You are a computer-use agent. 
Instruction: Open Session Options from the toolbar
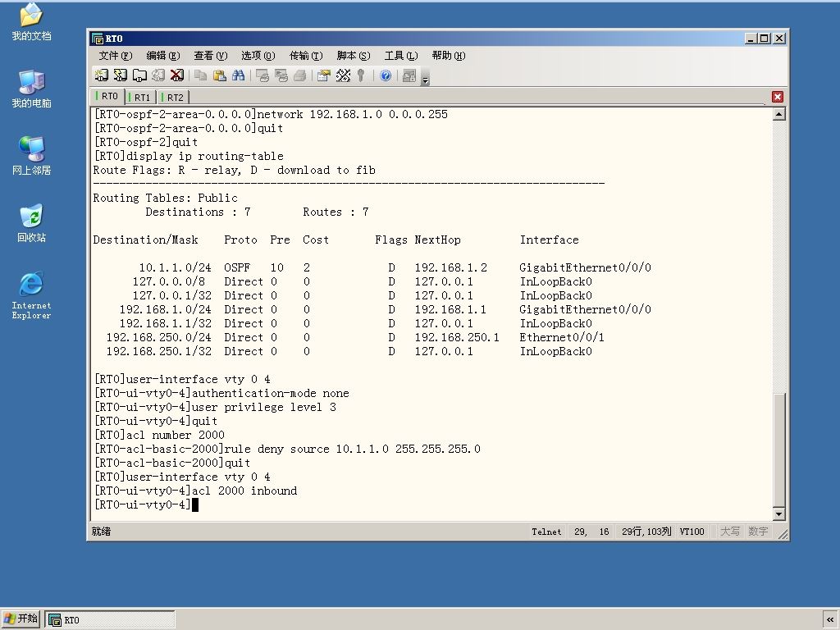pyautogui.click(x=323, y=75)
